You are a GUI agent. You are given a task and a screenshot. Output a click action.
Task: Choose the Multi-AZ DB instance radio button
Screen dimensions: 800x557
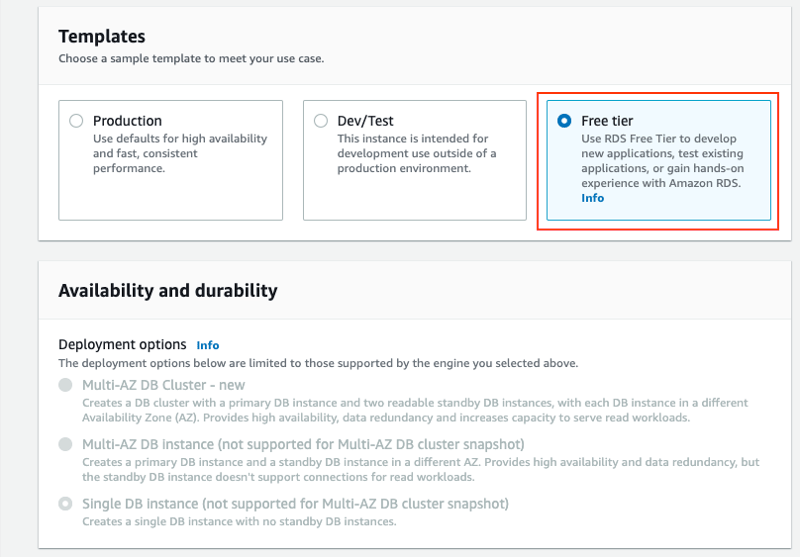pos(65,444)
